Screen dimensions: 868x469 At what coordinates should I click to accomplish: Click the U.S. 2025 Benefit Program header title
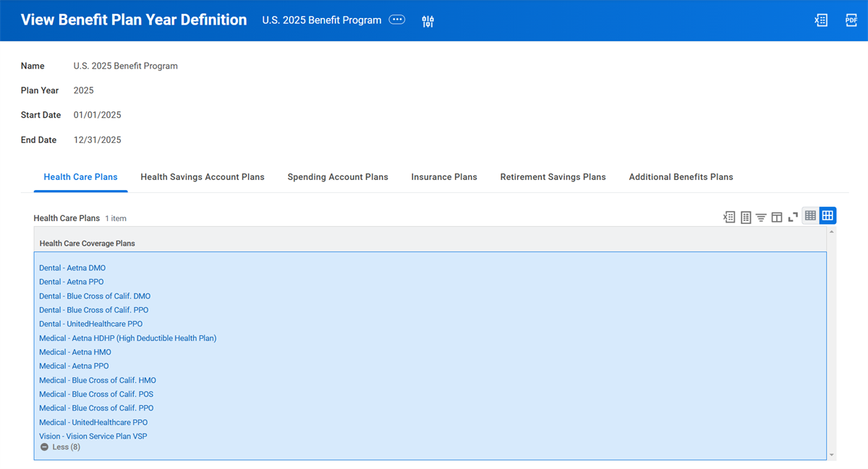pyautogui.click(x=322, y=20)
